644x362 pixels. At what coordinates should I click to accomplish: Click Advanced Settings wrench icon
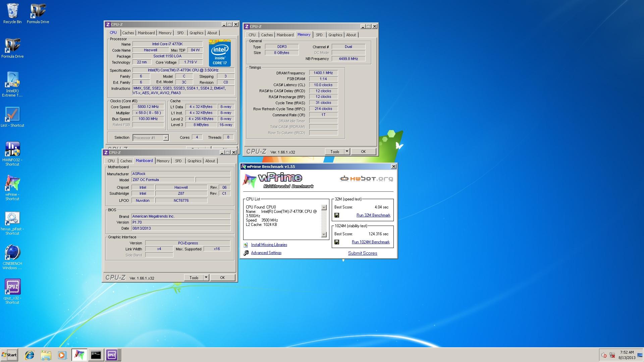(x=246, y=253)
